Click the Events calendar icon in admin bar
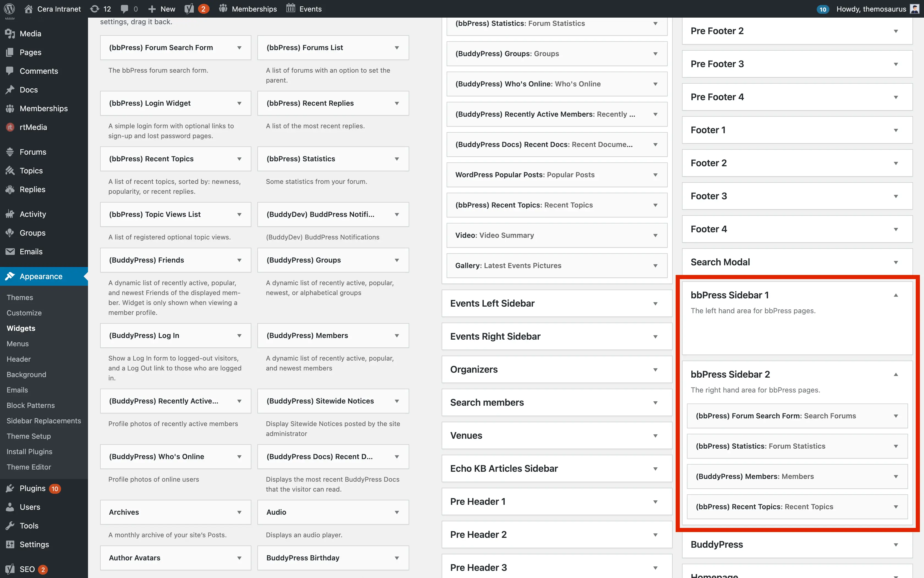Screen dimensions: 924x578 point(291,8)
